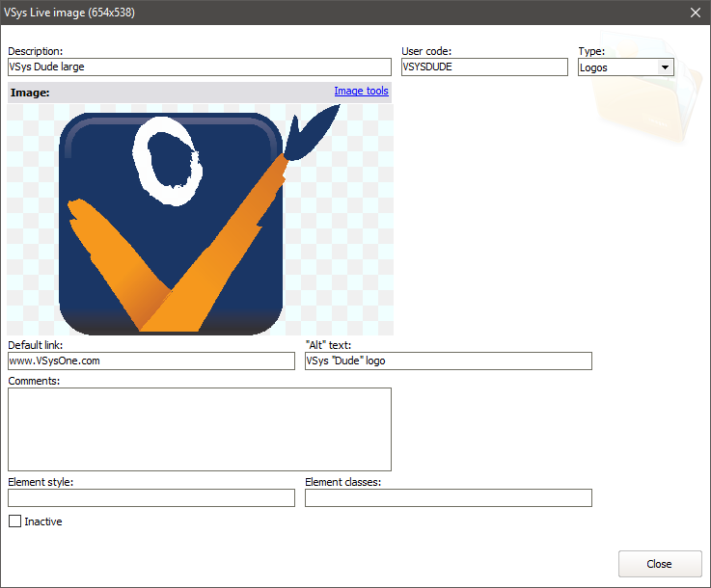Focus the Element style input box
The height and width of the screenshot is (588, 711).
[x=150, y=497]
